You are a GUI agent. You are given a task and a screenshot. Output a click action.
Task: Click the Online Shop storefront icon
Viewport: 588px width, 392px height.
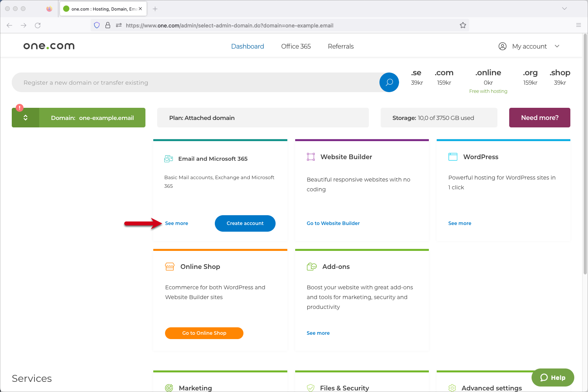170,267
